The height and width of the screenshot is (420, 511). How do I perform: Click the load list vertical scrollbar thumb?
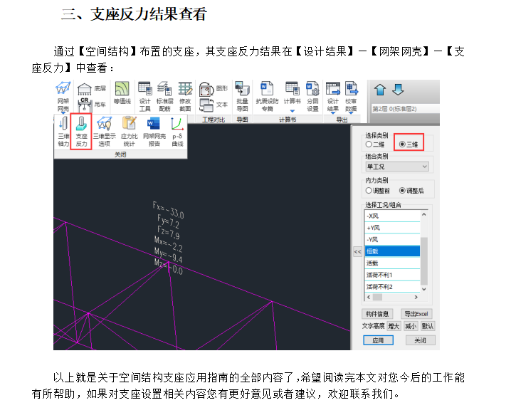click(424, 261)
